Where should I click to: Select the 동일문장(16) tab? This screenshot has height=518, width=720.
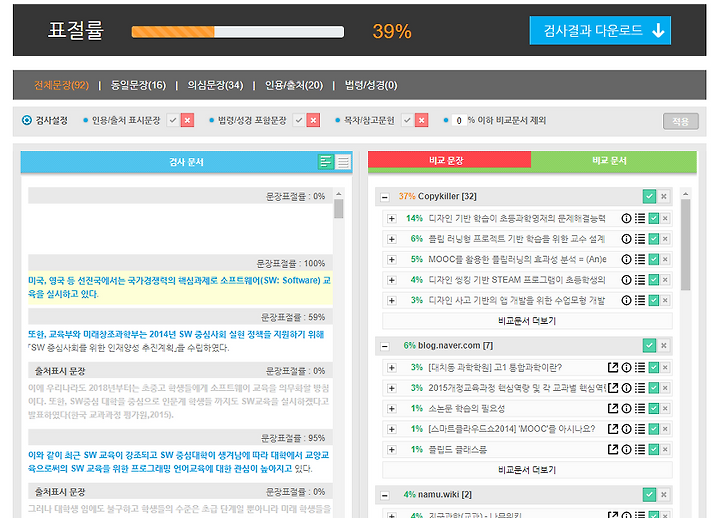[138, 85]
